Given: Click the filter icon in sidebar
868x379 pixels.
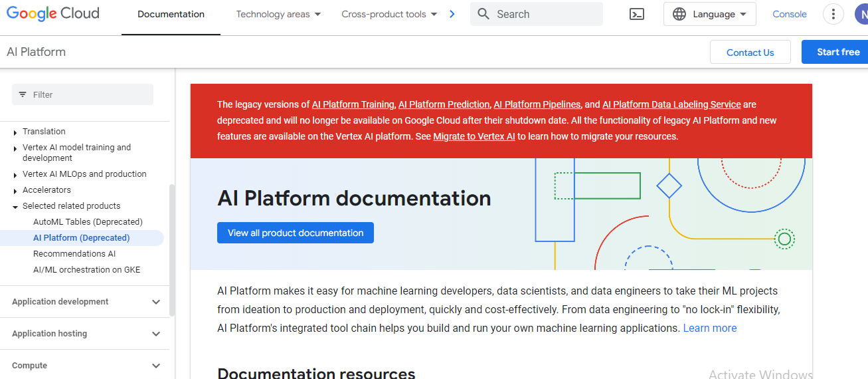Looking at the screenshot, I should 23,94.
